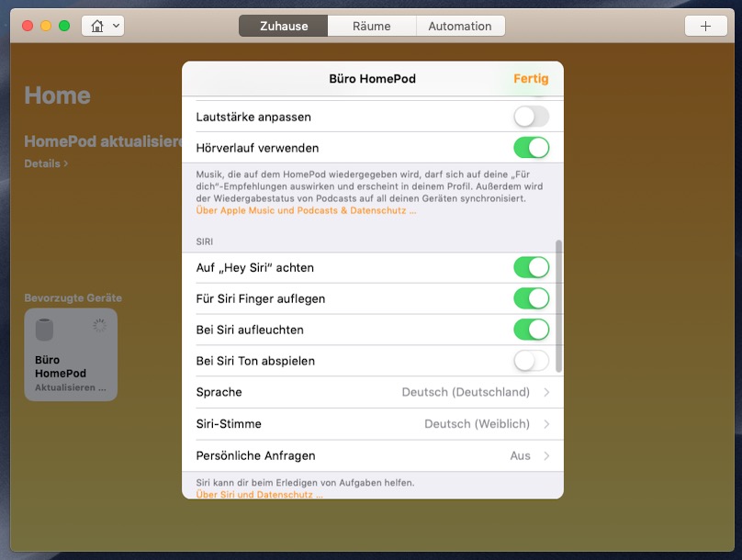
Task: Open Über Siri und Datenschutz link
Action: [x=259, y=495]
